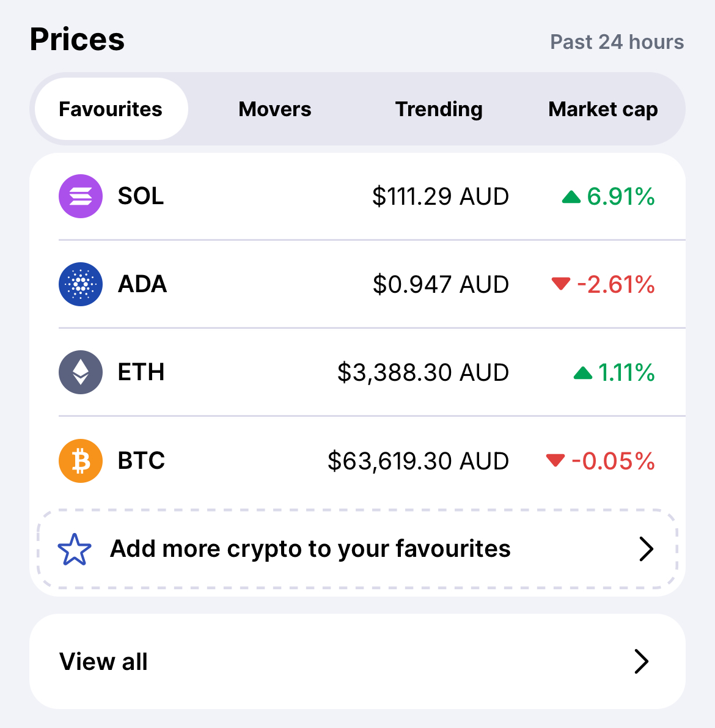This screenshot has height=728, width=715.
Task: Click the green up arrow beside 1.11%
Action: tap(582, 373)
